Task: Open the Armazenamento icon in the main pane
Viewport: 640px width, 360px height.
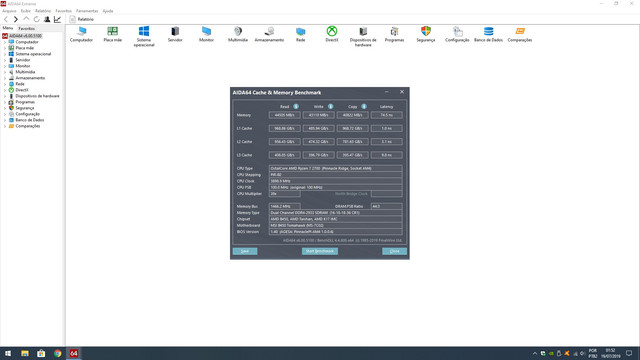Action: click(x=269, y=34)
